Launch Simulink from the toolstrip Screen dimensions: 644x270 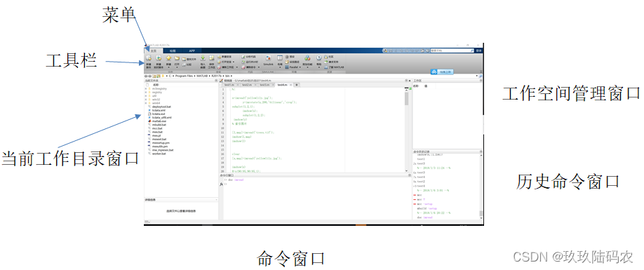pyautogui.click(x=268, y=58)
